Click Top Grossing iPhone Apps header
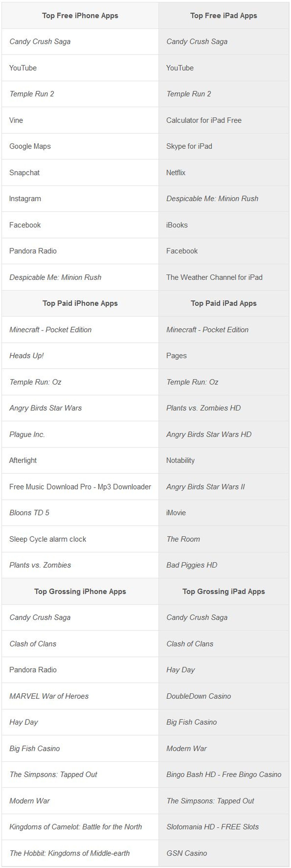 [80, 591]
